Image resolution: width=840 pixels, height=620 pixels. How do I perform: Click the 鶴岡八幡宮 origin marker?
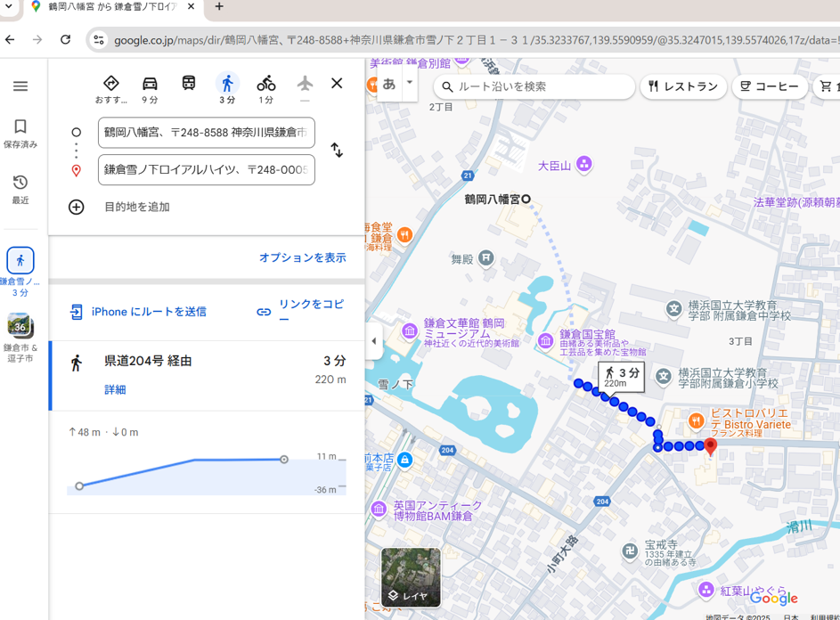pyautogui.click(x=526, y=200)
